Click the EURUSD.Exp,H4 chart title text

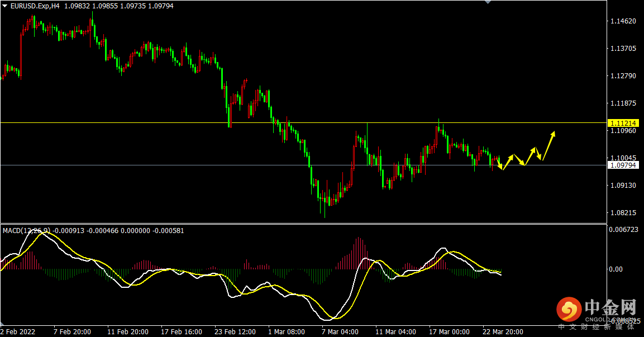pyautogui.click(x=35, y=6)
